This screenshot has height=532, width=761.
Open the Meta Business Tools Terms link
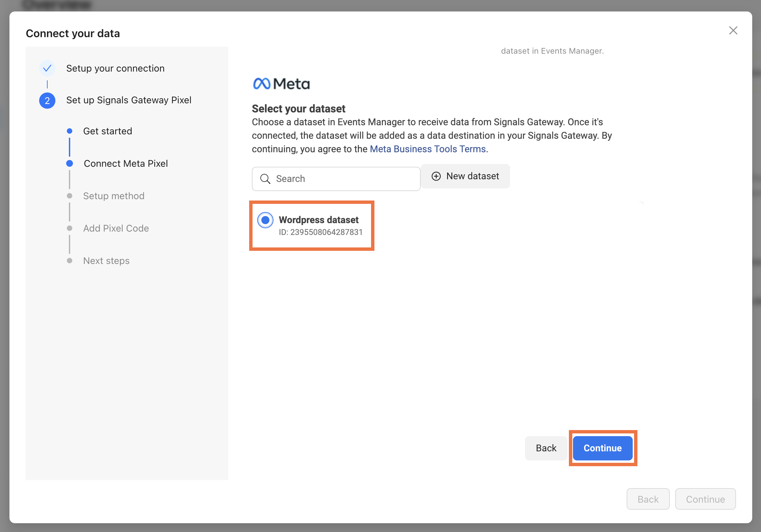428,149
